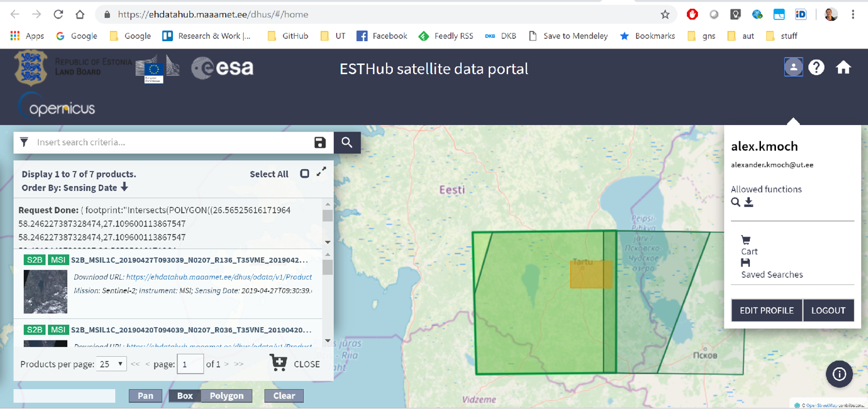Viewport: 868px width, 410px height.
Task: Click the user profile icon
Action: coord(793,68)
